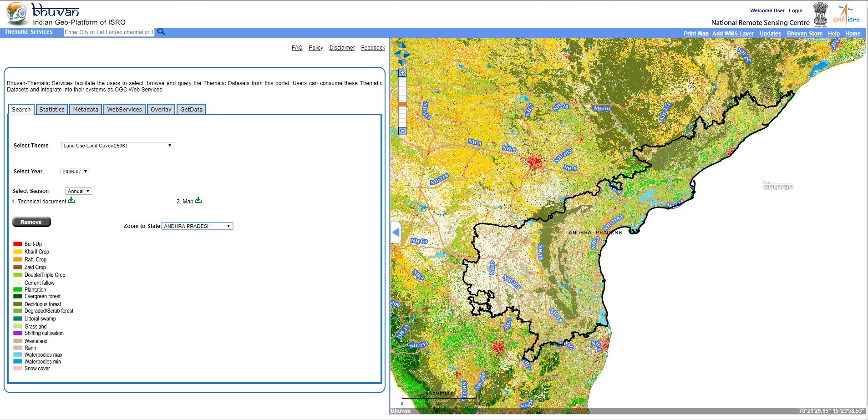Zoom in with plus button
The width and height of the screenshot is (868, 420).
[x=402, y=73]
